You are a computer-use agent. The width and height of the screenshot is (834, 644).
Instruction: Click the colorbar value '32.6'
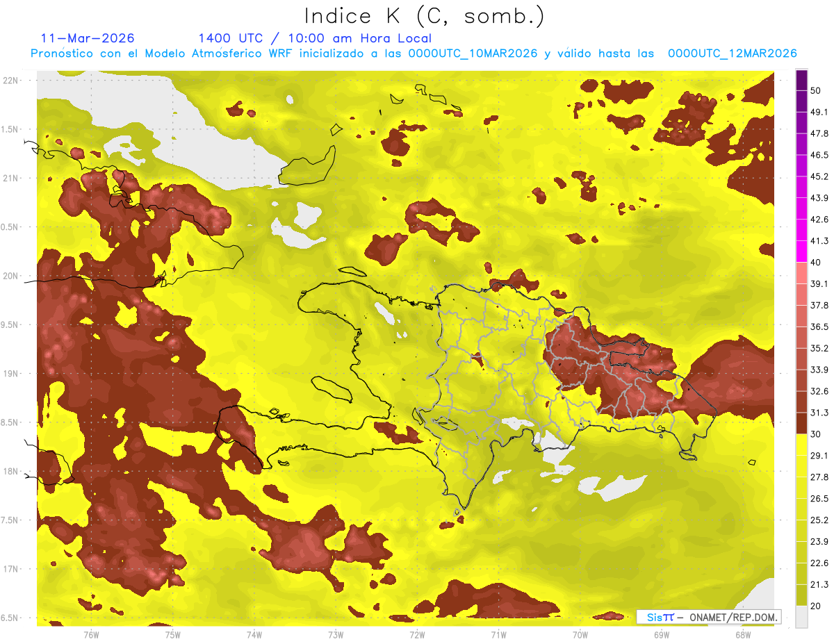click(819, 391)
